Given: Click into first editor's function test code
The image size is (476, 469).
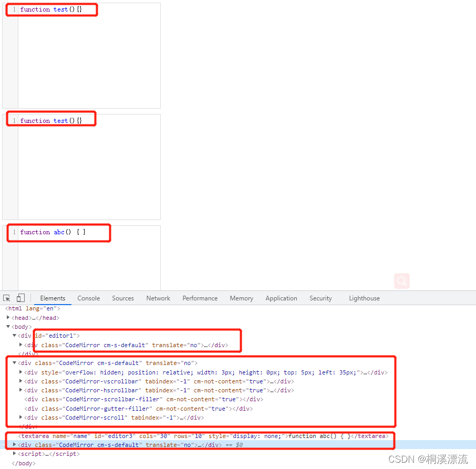Looking at the screenshot, I should [51, 9].
